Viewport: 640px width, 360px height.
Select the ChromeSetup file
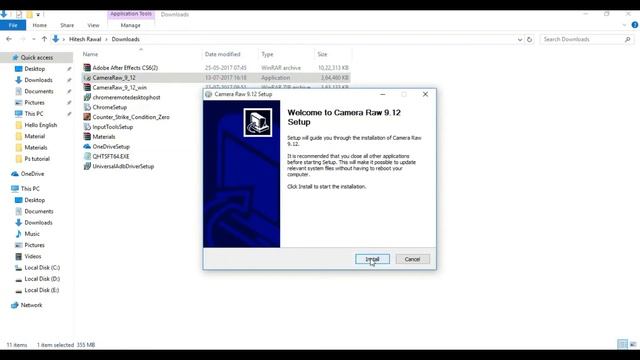coord(110,107)
